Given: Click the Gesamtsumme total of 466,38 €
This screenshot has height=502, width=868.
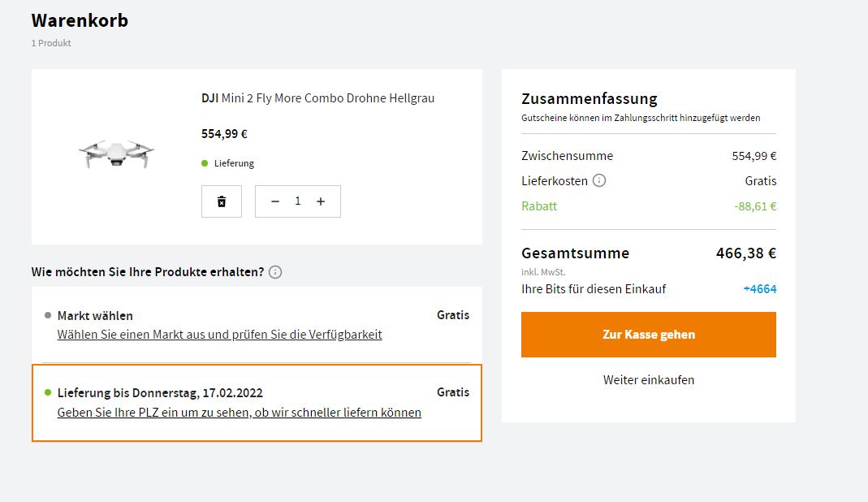Looking at the screenshot, I should (745, 253).
